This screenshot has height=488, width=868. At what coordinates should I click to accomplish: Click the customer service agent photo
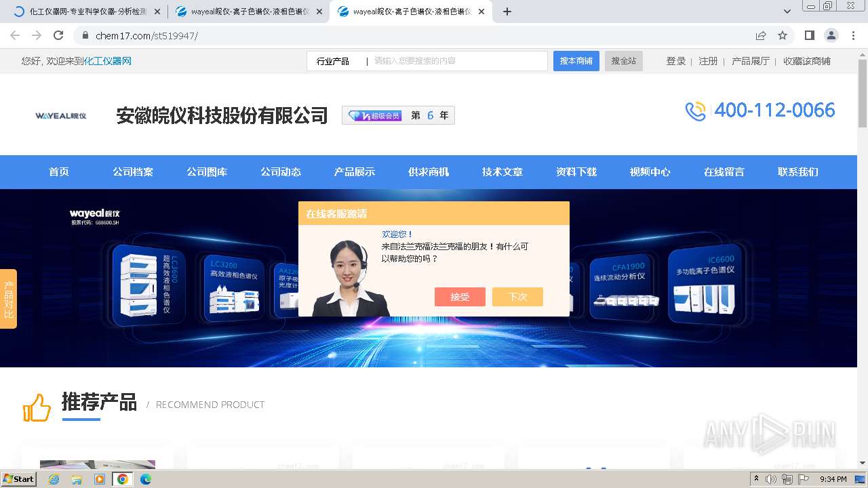[x=350, y=277]
